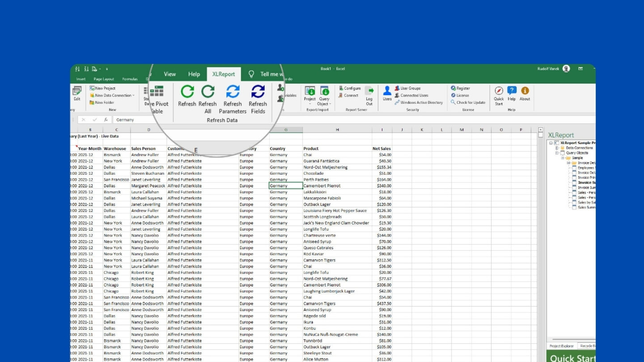644x362 pixels.
Task: Click the Edit icon in the ribbon
Action: (x=77, y=91)
